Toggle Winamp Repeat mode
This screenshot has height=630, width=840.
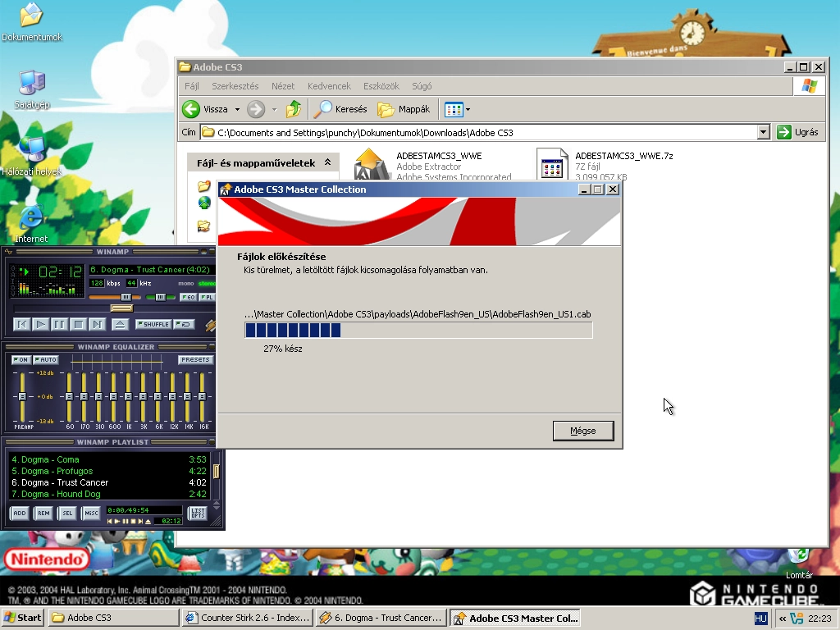pos(184,324)
